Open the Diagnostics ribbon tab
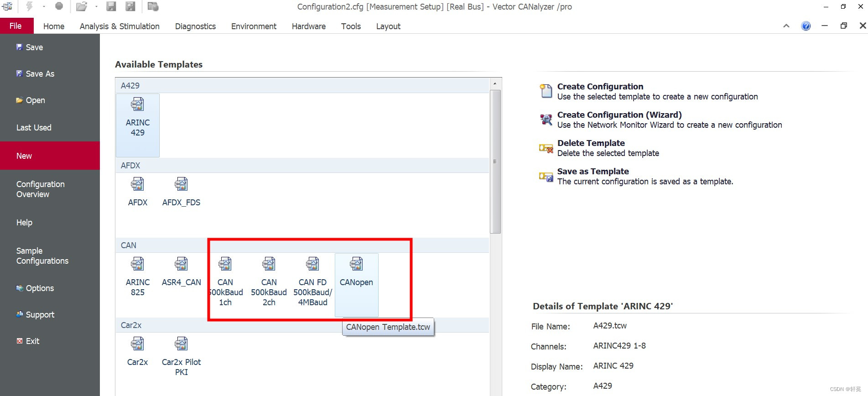The image size is (868, 396). (195, 26)
